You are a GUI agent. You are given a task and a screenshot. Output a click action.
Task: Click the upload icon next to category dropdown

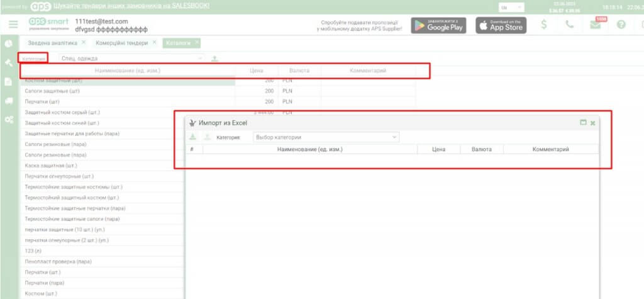214,59
